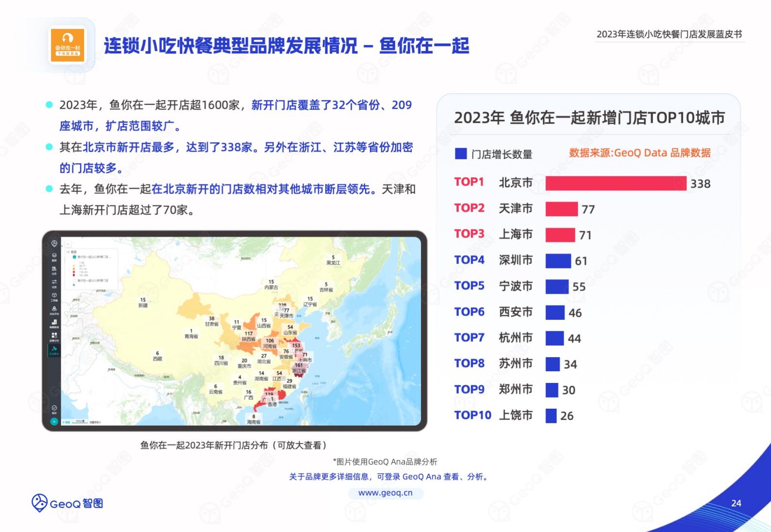Open the building chart sidebar icon
The image size is (771, 532).
coord(54,322)
